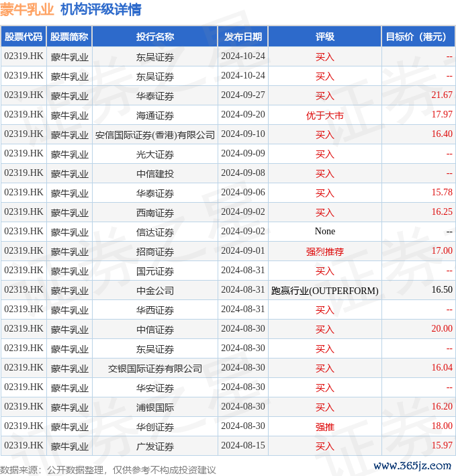Click the 数据来源 disclaimer text
456x476 pixels.
[x=107, y=470]
